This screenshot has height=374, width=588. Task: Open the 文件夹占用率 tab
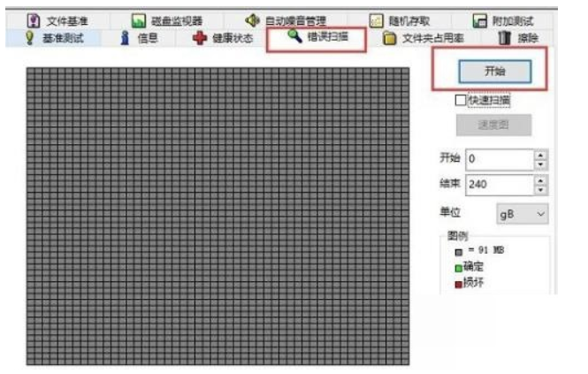(x=423, y=38)
